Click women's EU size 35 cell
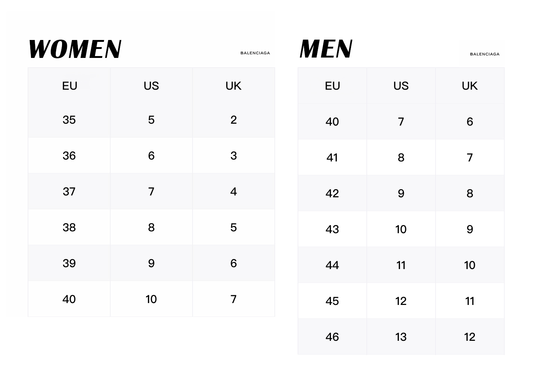The width and height of the screenshot is (535, 392). click(x=69, y=120)
